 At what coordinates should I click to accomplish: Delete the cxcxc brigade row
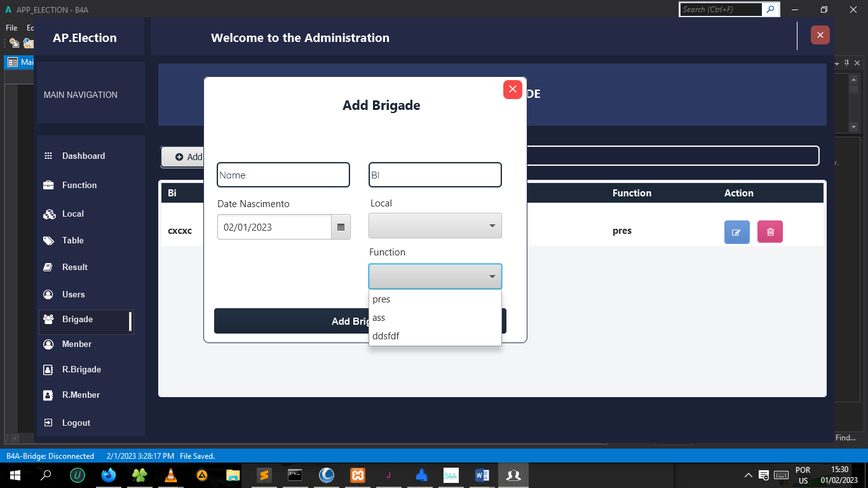coord(770,232)
